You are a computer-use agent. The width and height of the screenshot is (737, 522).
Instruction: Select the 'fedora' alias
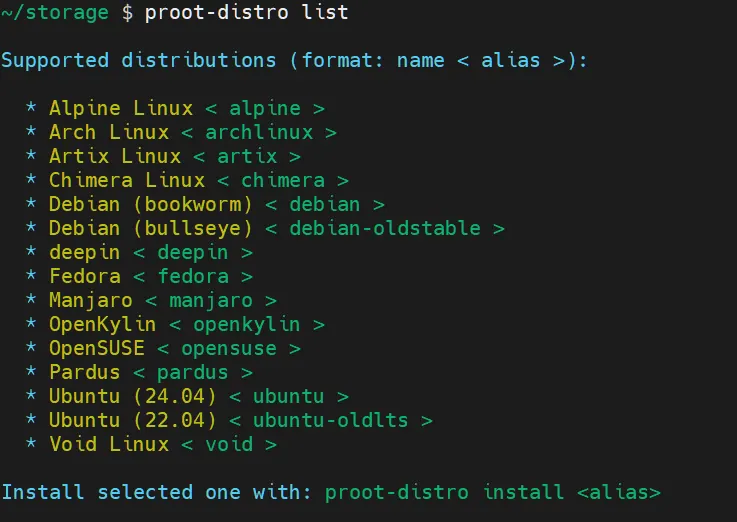click(x=193, y=276)
